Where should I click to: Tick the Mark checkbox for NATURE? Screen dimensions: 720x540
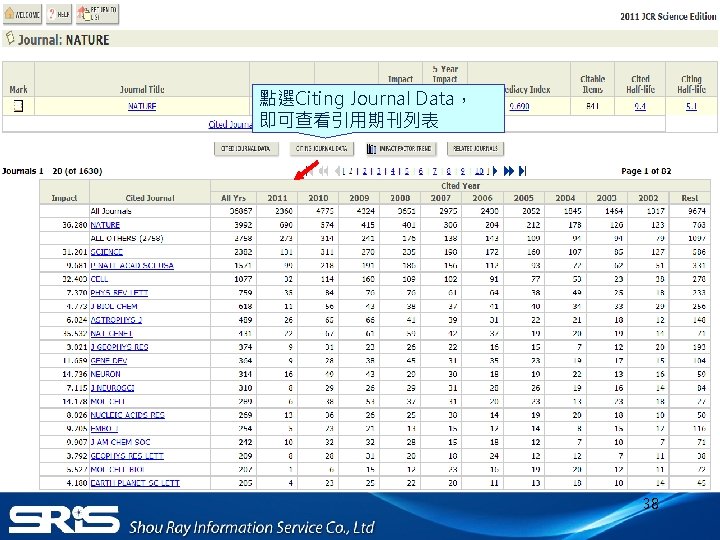(18, 106)
